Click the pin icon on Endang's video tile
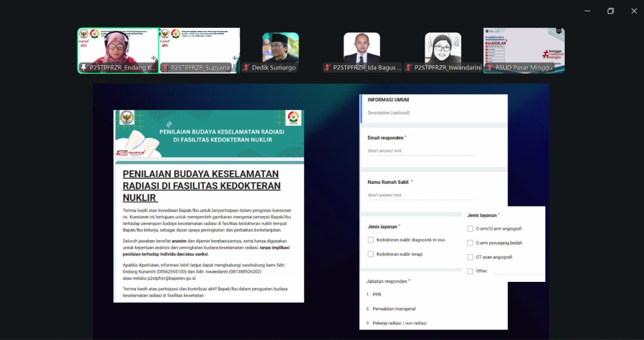 pos(83,68)
